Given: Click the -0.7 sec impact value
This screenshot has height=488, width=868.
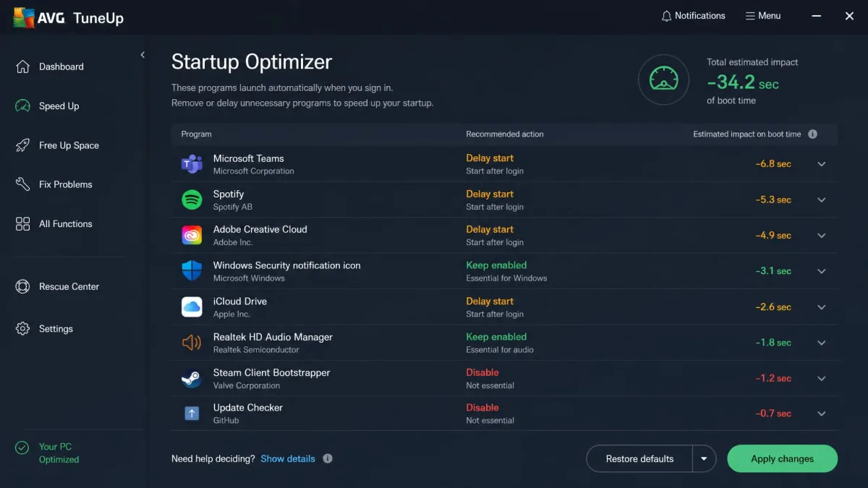Looking at the screenshot, I should click(773, 414).
